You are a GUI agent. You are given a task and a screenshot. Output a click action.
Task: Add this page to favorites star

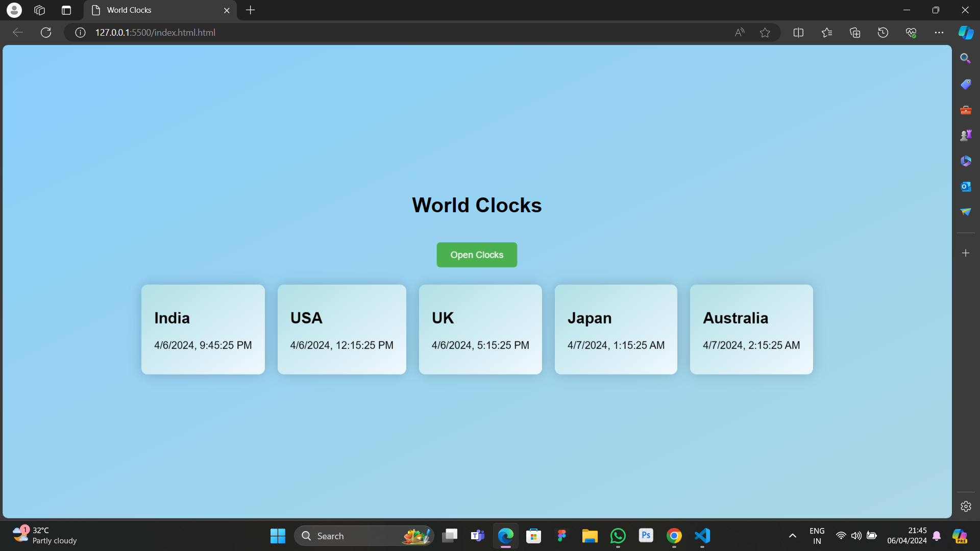point(765,33)
